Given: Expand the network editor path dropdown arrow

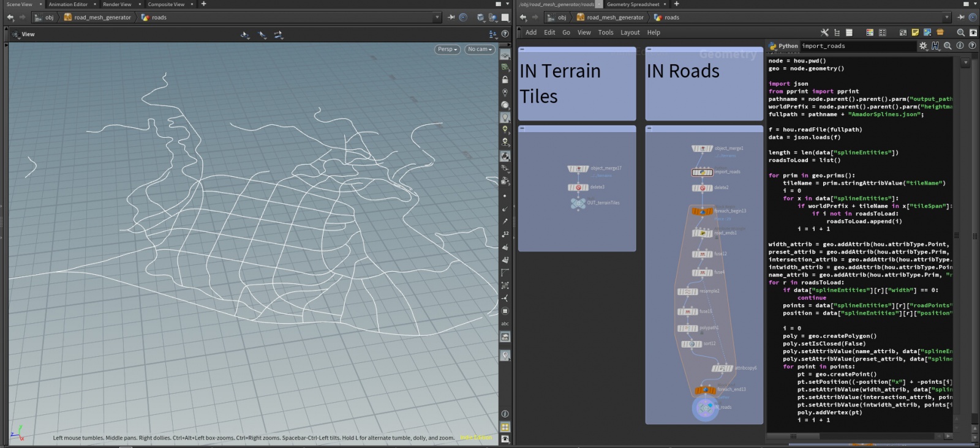Looking at the screenshot, I should [947, 17].
